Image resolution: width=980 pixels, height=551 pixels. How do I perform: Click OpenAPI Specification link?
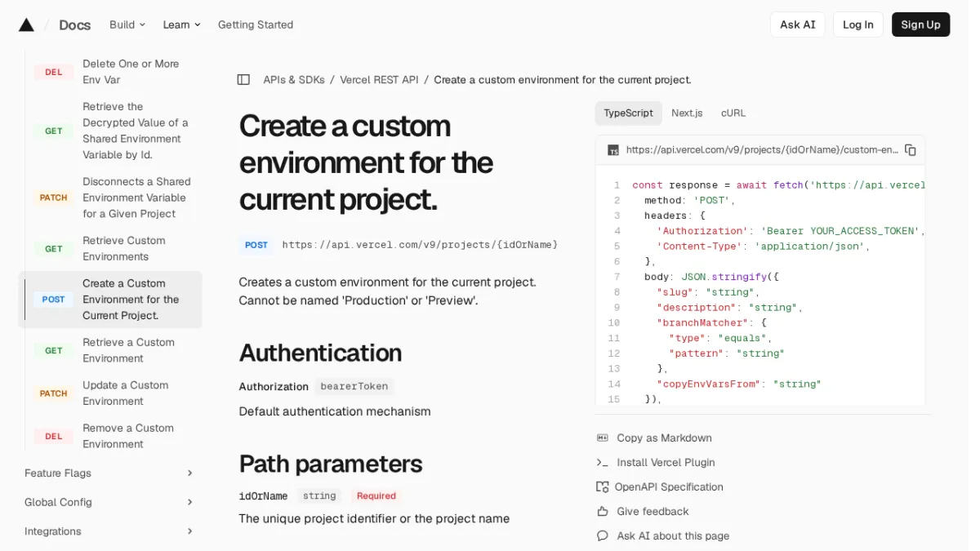[x=669, y=487]
